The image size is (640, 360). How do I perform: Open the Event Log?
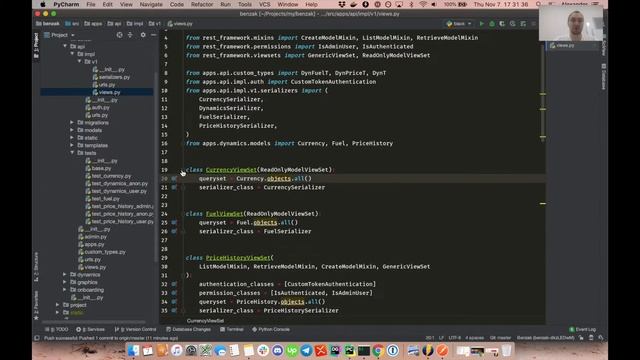coord(582,329)
